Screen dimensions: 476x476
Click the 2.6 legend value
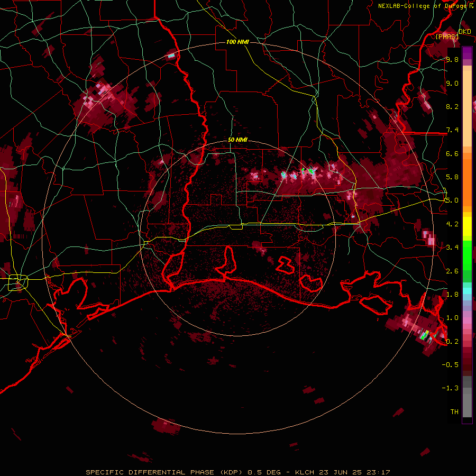click(x=452, y=271)
